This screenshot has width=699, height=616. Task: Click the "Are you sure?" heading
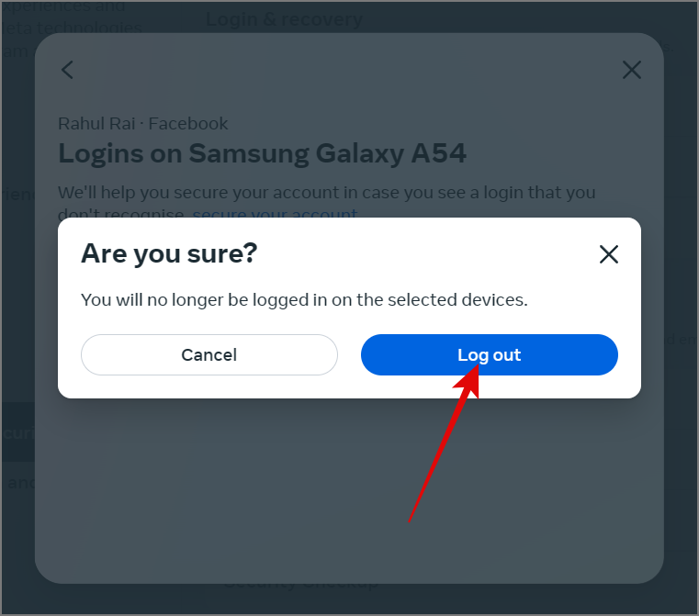point(169,253)
